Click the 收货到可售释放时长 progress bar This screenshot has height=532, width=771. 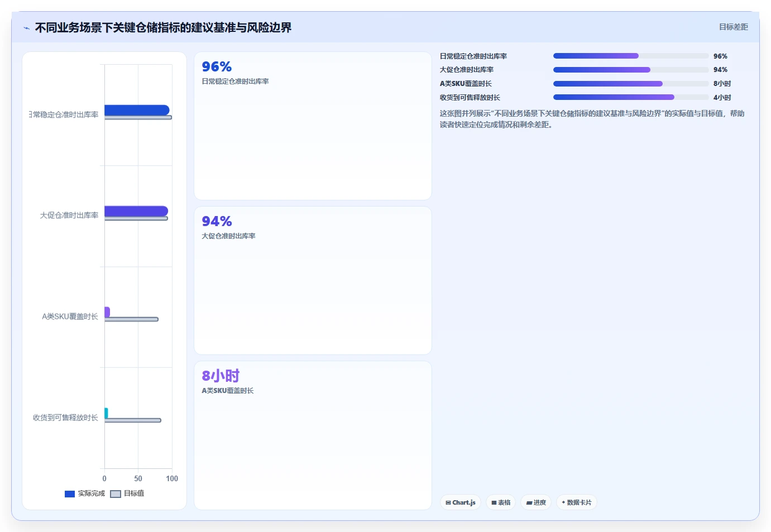pos(631,97)
